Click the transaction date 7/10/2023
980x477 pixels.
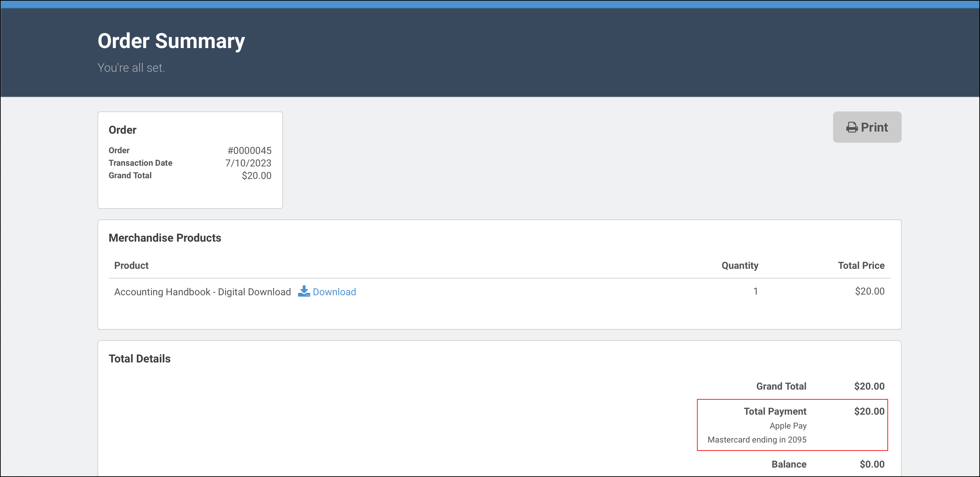point(248,163)
